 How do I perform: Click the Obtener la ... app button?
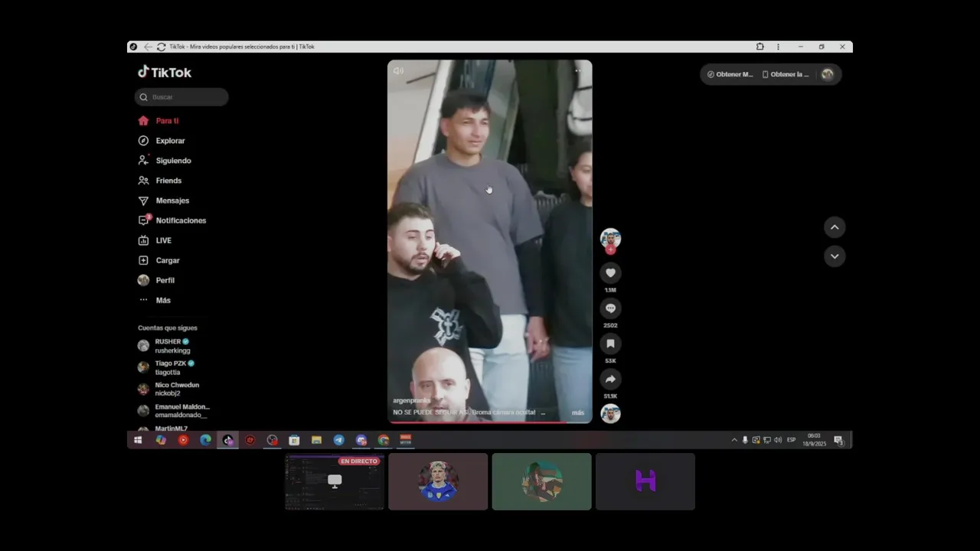(786, 74)
